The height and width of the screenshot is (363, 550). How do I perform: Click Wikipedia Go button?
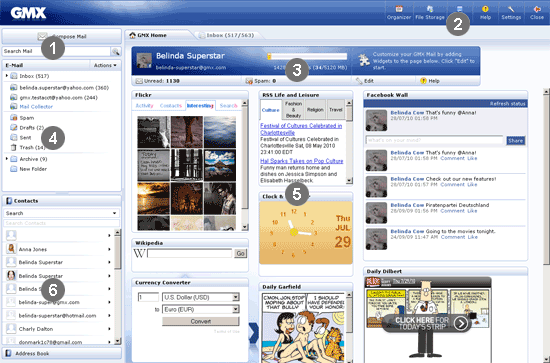[x=241, y=253]
